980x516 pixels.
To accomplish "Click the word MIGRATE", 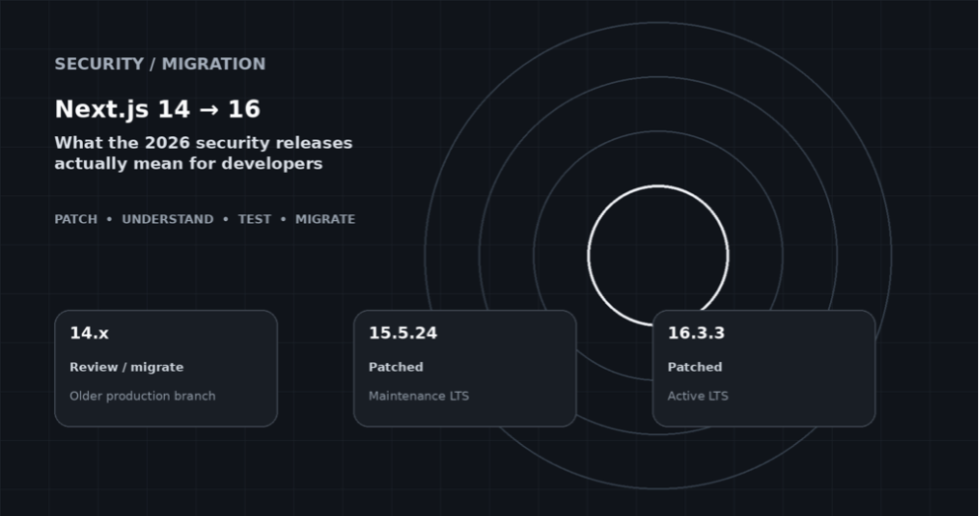I will [x=325, y=219].
